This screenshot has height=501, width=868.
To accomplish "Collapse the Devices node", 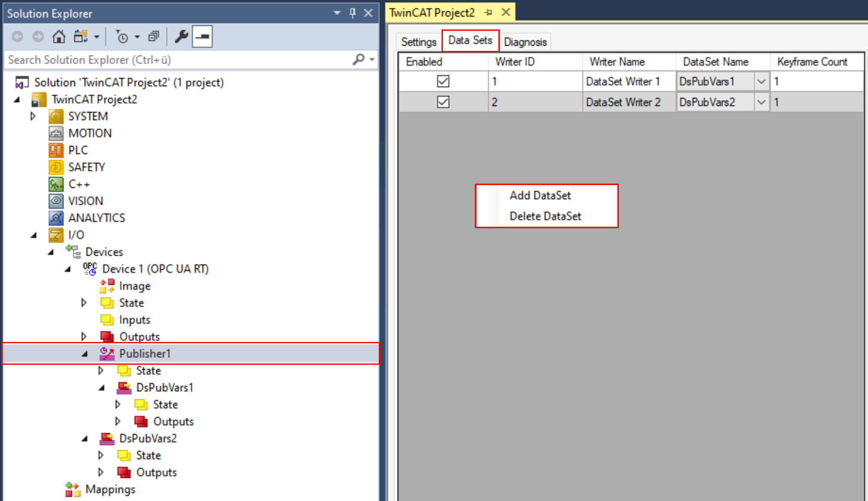I will coord(51,252).
